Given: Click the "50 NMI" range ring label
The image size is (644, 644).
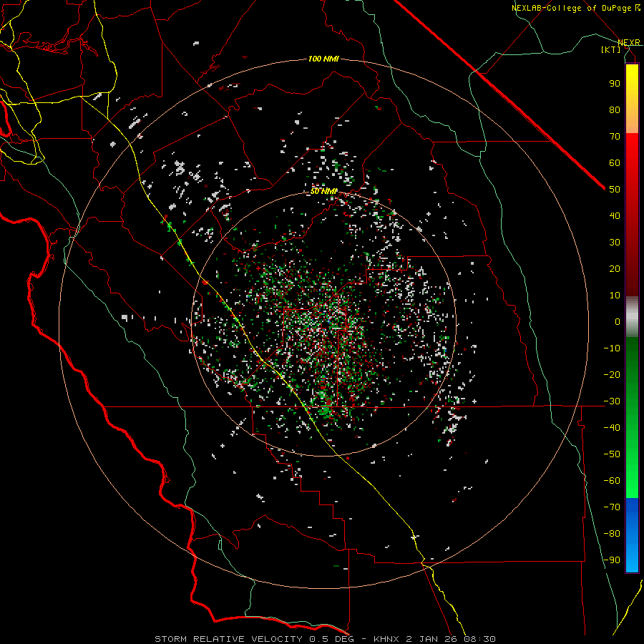Looking at the screenshot, I should 323,191.
